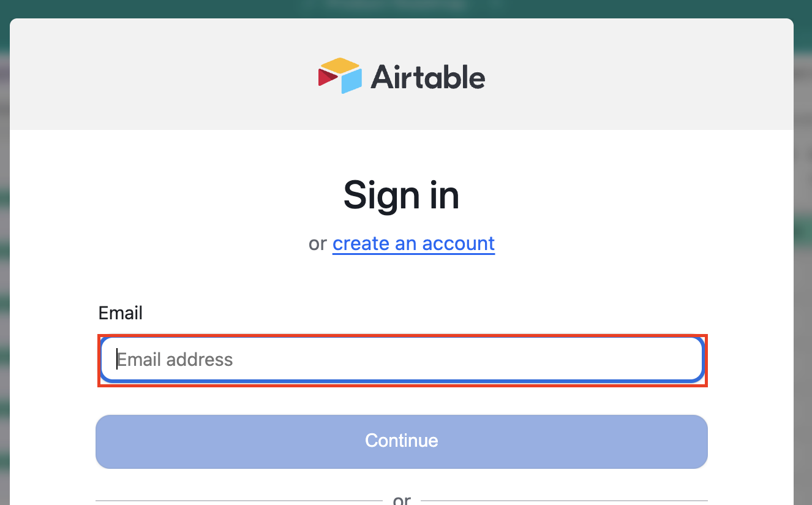Open the create an account link
The image size is (812, 505).
pos(413,243)
